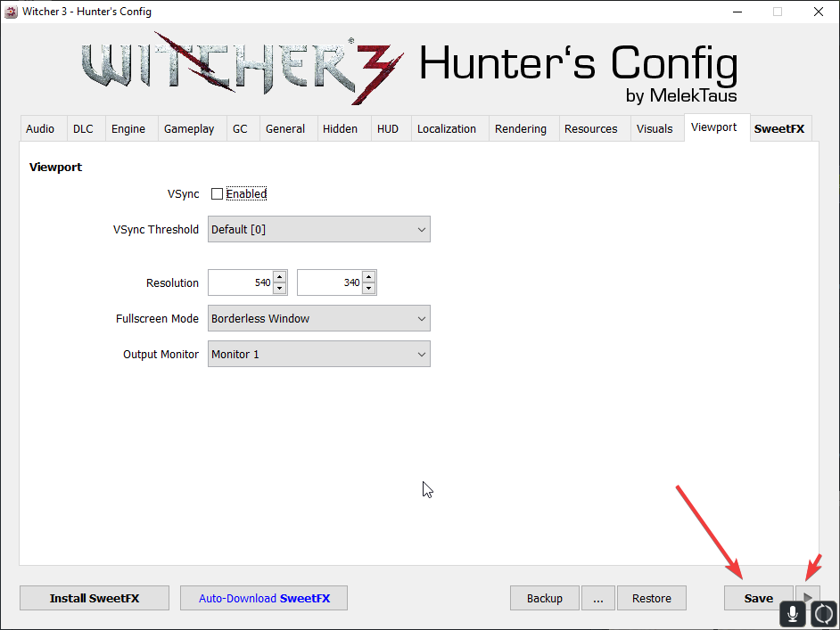The image size is (840, 630).
Task: Switch to the DLC tab
Action: [x=86, y=128]
